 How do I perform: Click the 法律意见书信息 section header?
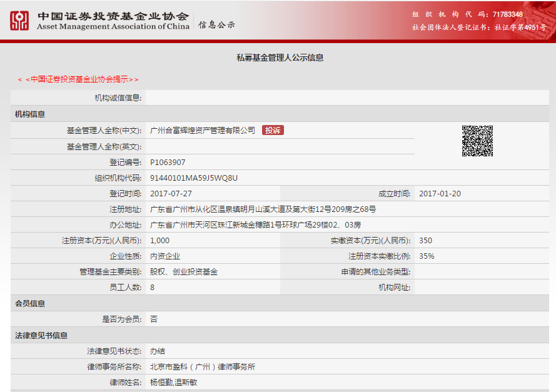click(41, 335)
